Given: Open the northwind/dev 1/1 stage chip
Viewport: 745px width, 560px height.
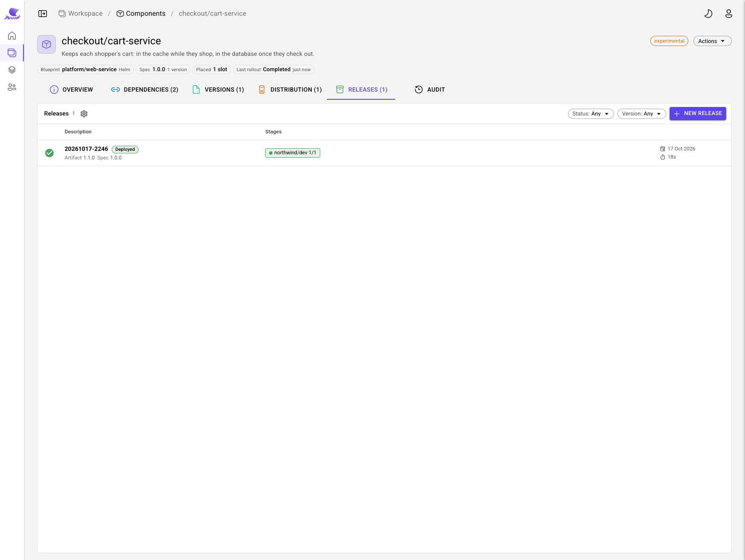Looking at the screenshot, I should pos(293,153).
